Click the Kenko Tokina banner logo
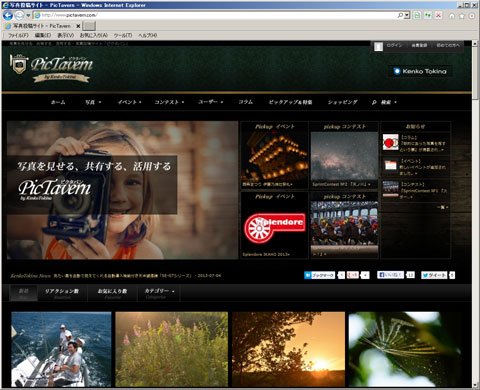The image size is (480, 390). pyautogui.click(x=420, y=71)
